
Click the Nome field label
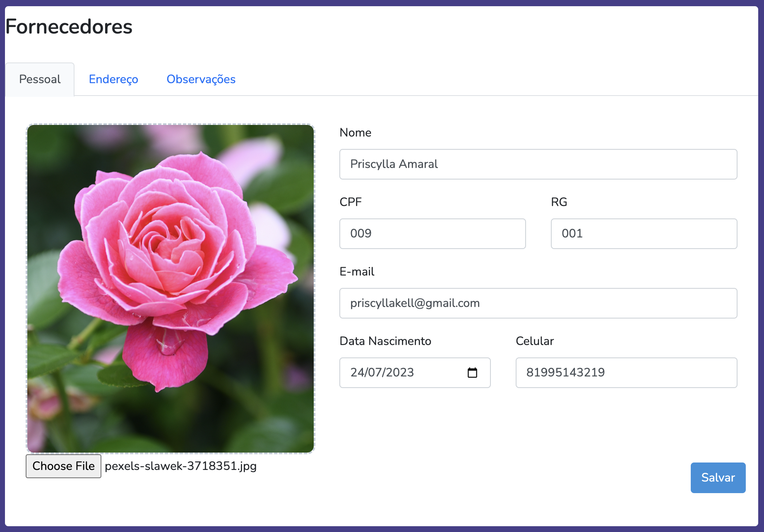(x=355, y=132)
